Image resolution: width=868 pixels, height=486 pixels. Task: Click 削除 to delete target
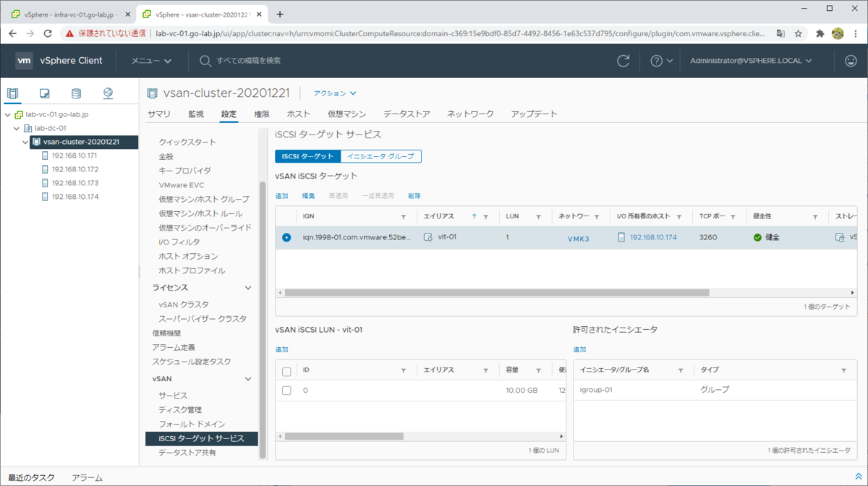coord(414,196)
